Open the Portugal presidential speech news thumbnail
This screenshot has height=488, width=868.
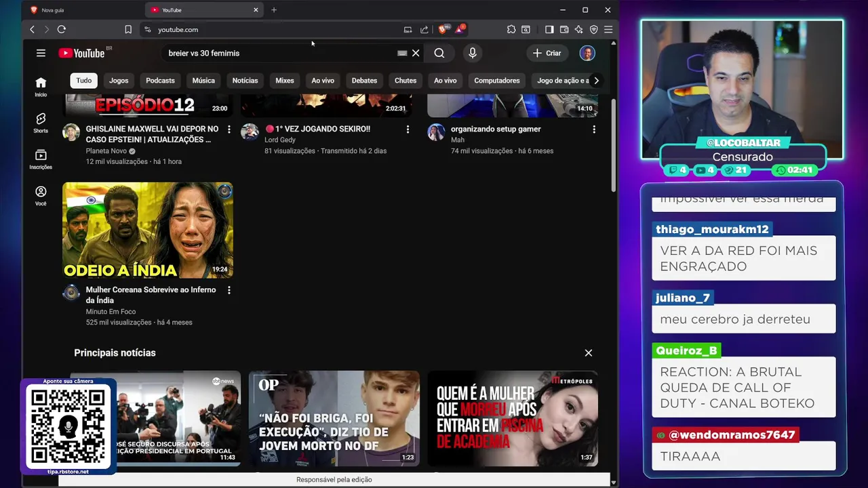coord(155,418)
